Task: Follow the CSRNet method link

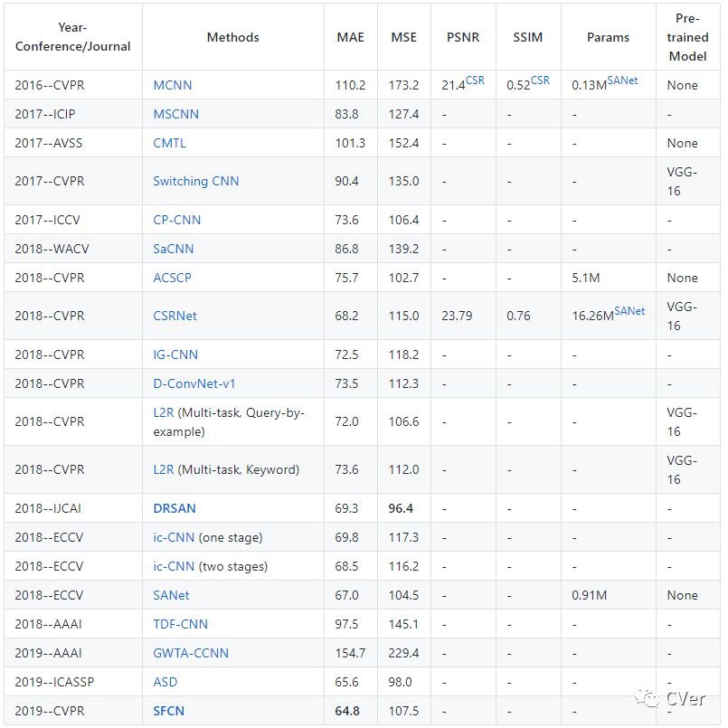Action: (175, 316)
